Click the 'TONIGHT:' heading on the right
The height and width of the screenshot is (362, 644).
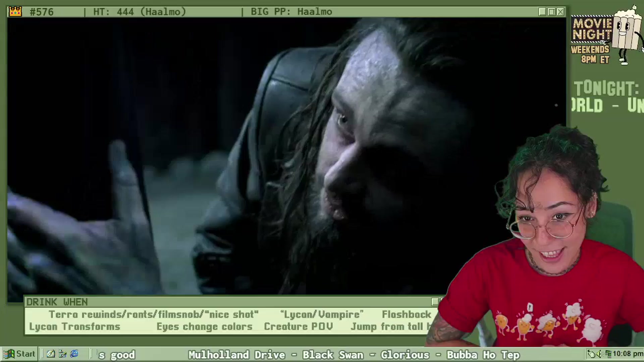tap(606, 89)
